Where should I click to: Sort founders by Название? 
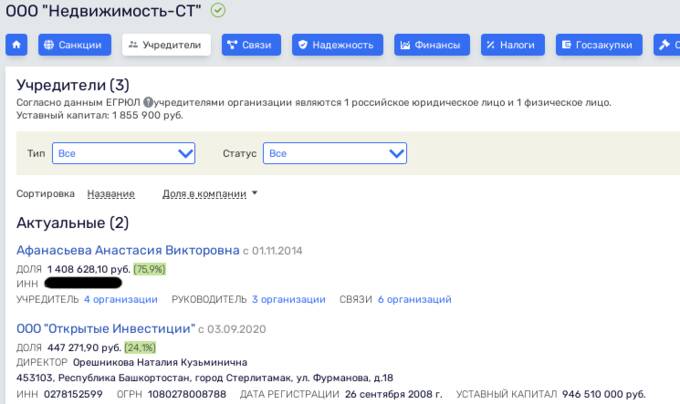[x=111, y=194]
